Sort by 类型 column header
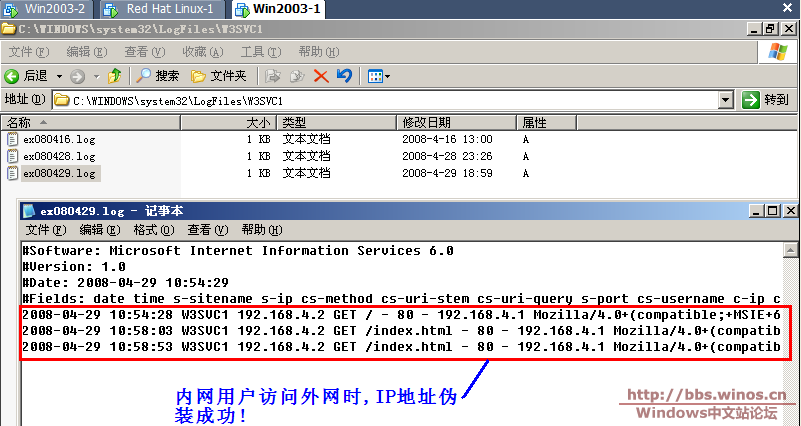The width and height of the screenshot is (801, 426). coord(336,123)
